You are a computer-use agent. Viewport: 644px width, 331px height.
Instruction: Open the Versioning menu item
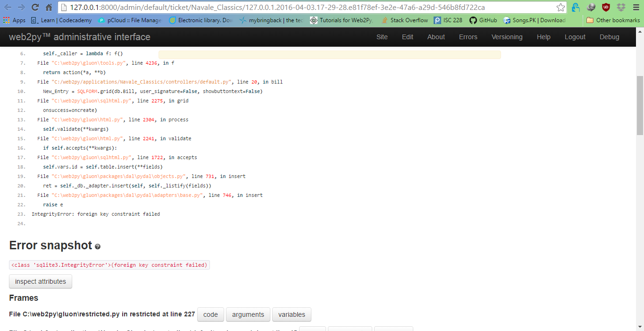507,37
